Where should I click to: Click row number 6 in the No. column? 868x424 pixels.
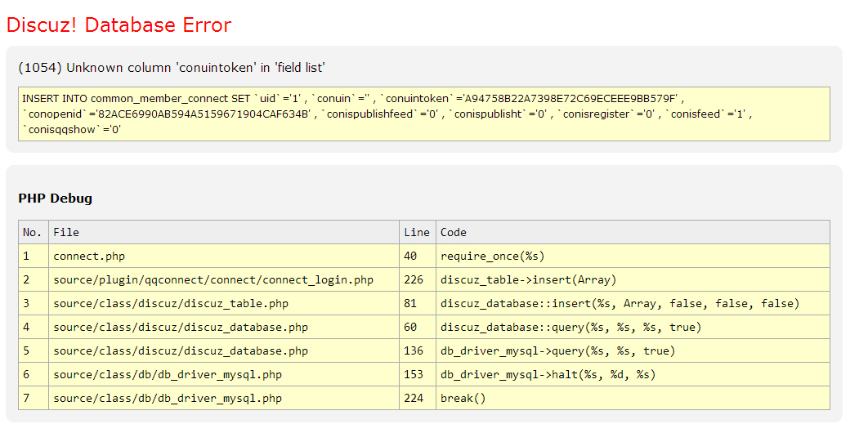[34, 375]
